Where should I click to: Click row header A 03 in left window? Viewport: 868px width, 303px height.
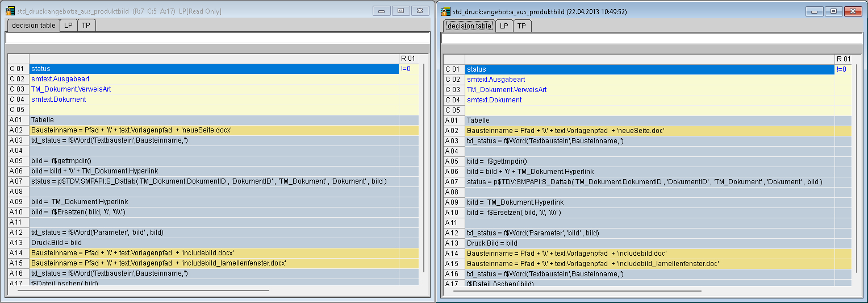coord(18,140)
